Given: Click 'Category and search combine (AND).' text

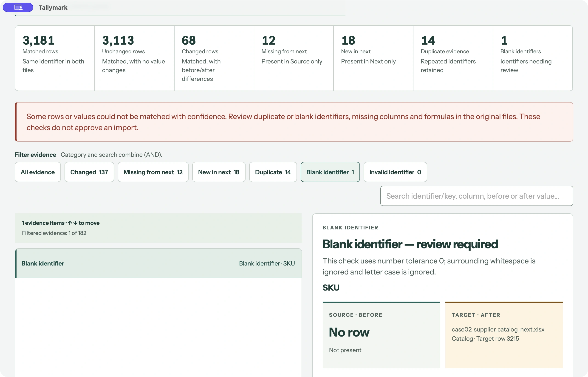Looking at the screenshot, I should pos(111,154).
